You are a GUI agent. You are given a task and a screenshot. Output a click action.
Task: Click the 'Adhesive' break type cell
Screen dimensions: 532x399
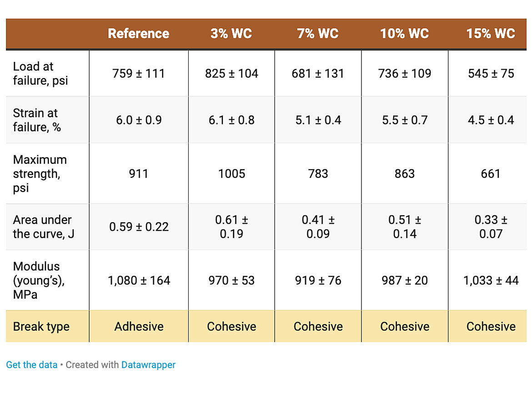point(139,326)
